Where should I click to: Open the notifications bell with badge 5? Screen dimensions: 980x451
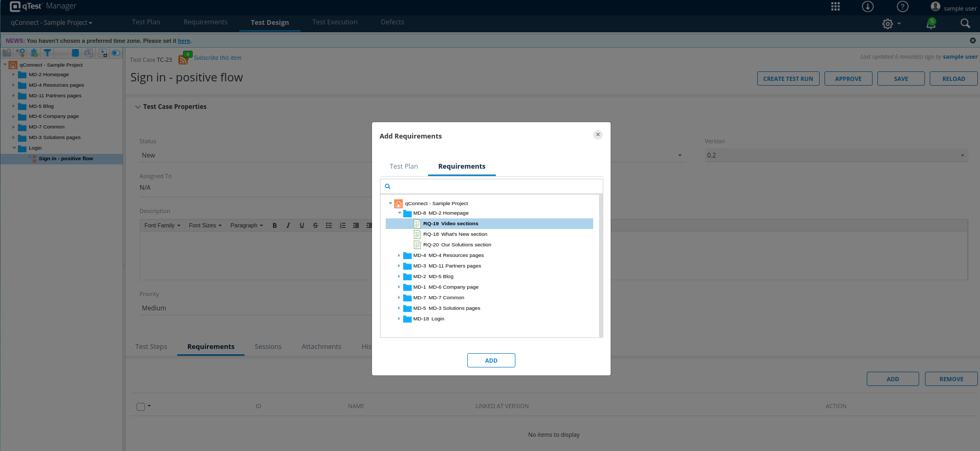point(931,23)
